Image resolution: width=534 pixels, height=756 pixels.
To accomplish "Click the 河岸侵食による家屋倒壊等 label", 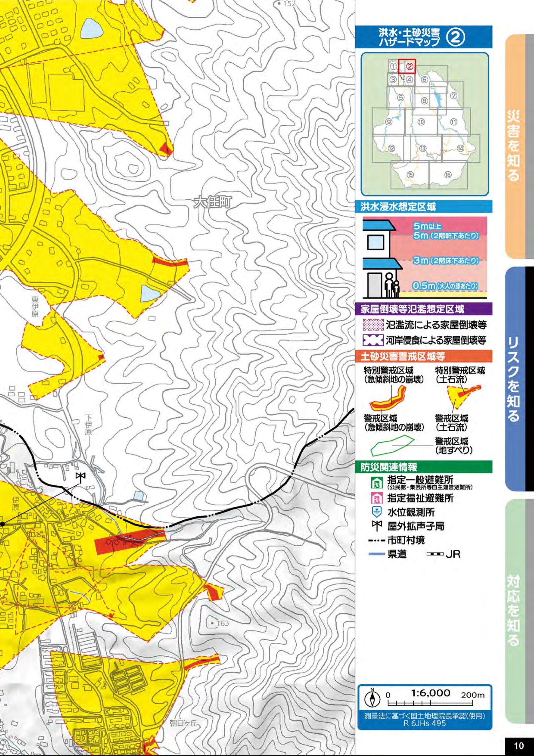I will (436, 340).
